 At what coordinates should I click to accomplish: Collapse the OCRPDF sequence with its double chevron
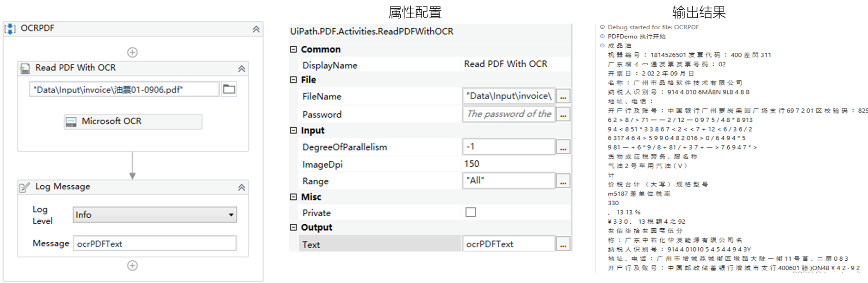256,29
